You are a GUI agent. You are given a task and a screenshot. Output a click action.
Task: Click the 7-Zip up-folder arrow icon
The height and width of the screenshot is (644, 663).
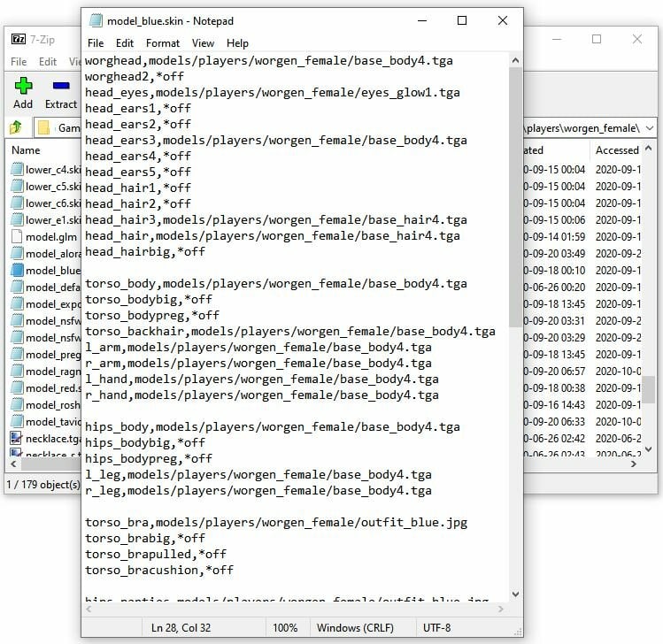pos(16,127)
